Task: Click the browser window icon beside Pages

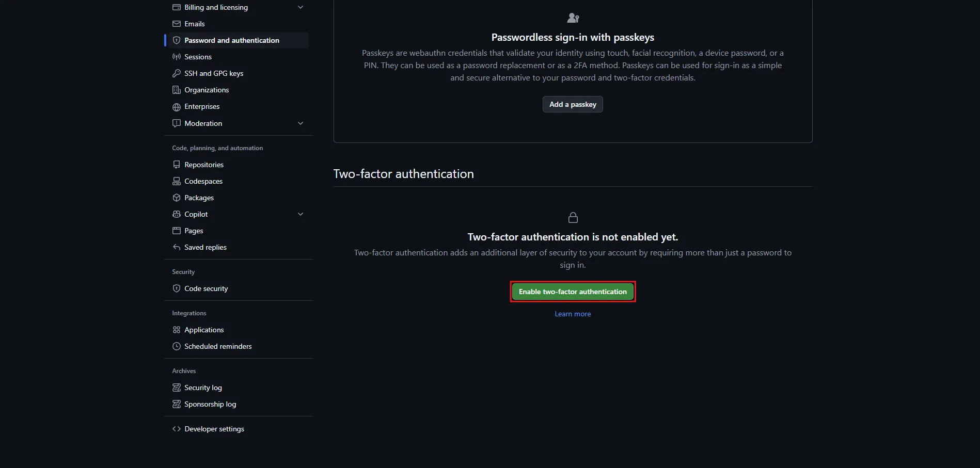Action: 177,231
